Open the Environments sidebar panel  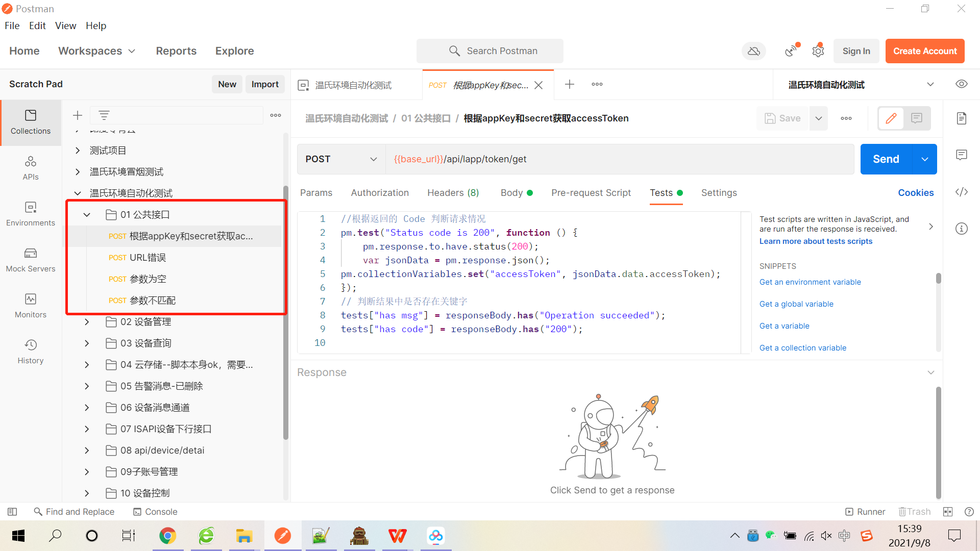[31, 214]
